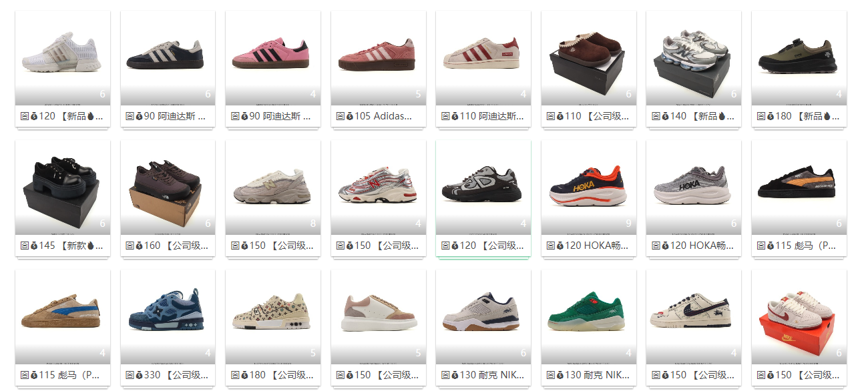This screenshot has width=868, height=391.
Task: Open the 110 阿迪达斯 product title link
Action: pos(493,116)
